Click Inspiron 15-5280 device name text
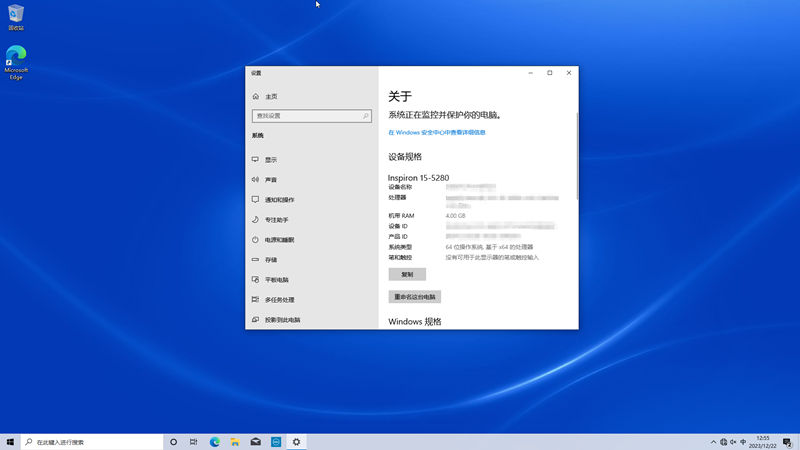This screenshot has width=800, height=450. point(418,178)
